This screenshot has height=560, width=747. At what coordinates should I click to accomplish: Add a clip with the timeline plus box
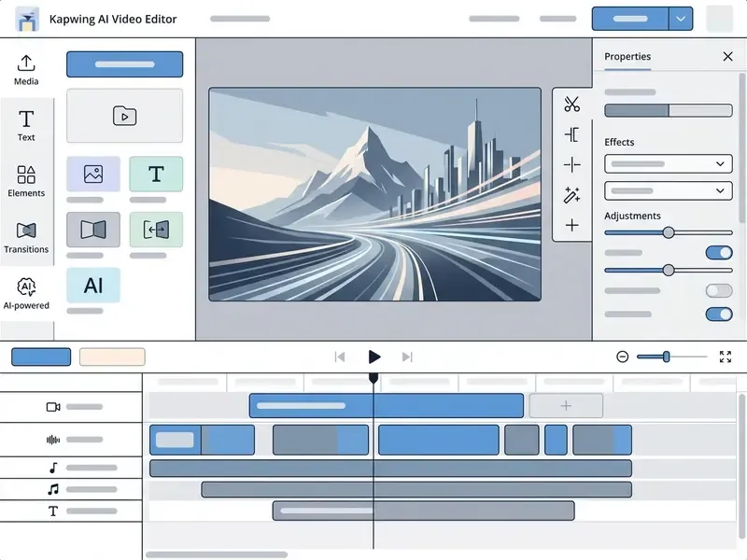[566, 406]
